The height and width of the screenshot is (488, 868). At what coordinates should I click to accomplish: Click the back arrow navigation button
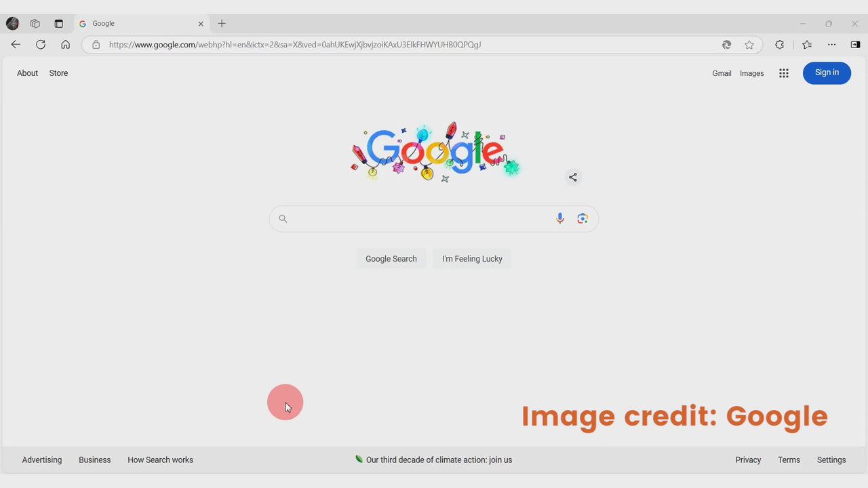coord(16,45)
